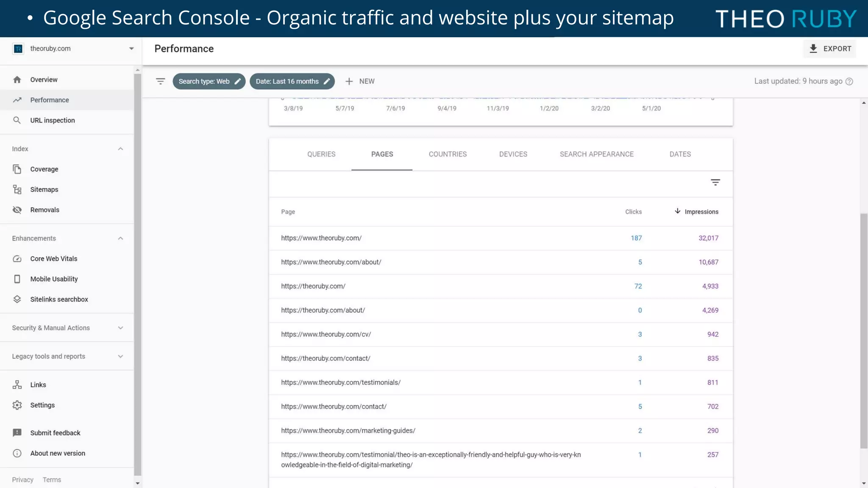Click the Mobile Usability phone icon
This screenshot has width=868, height=488.
[x=17, y=279]
